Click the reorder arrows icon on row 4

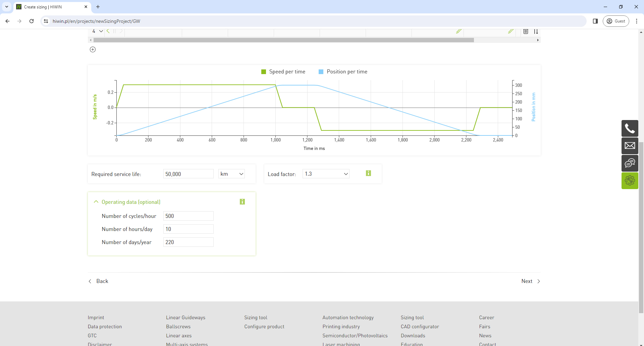[x=536, y=32]
